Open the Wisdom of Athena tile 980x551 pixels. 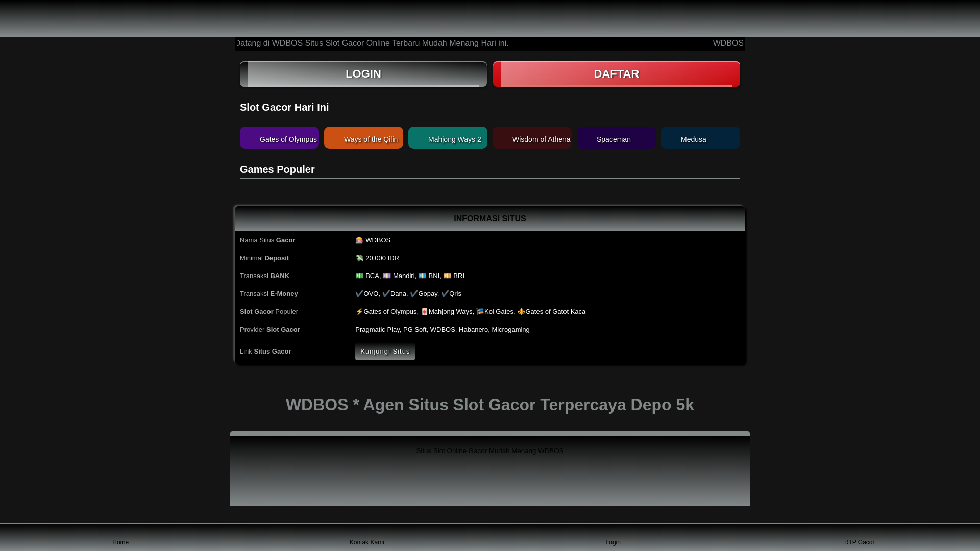pos(532,138)
